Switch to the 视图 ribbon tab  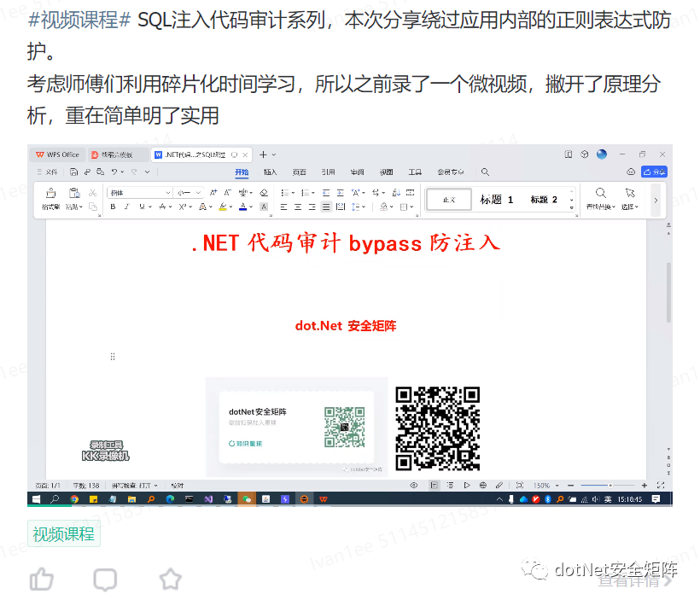(386, 172)
